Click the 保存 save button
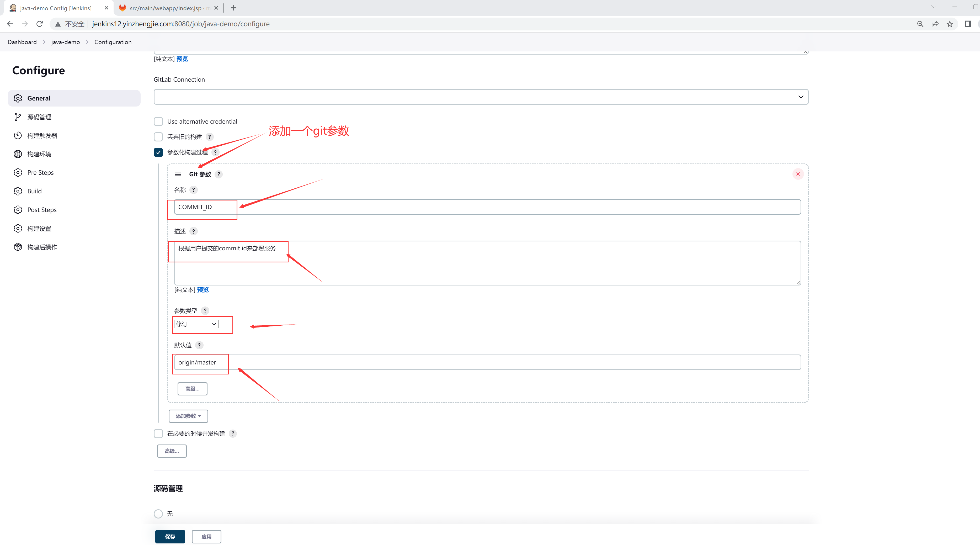The width and height of the screenshot is (980, 545). pyautogui.click(x=170, y=537)
